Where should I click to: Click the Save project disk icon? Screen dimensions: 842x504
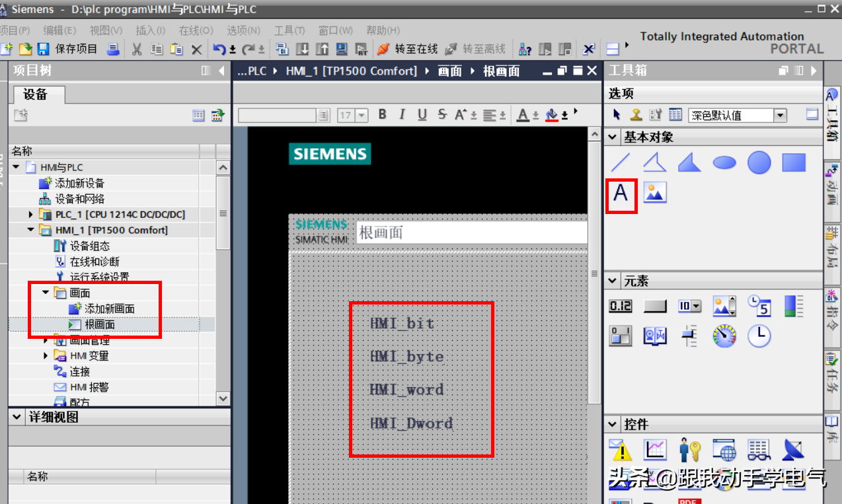point(43,50)
